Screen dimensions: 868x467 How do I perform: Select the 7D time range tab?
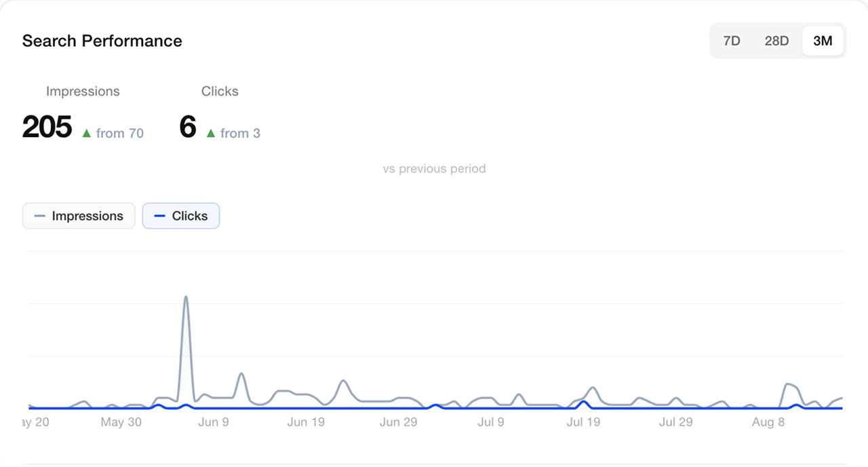pyautogui.click(x=732, y=41)
